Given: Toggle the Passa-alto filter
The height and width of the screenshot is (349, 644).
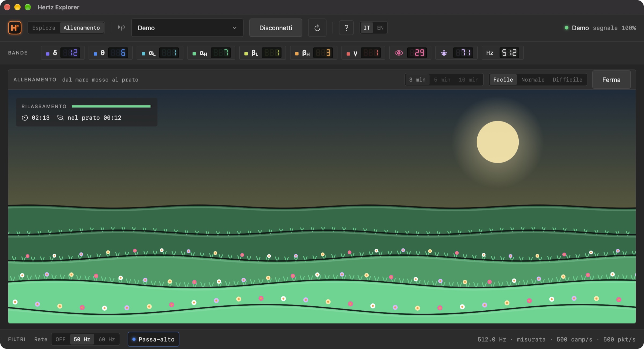Looking at the screenshot, I should (x=153, y=339).
